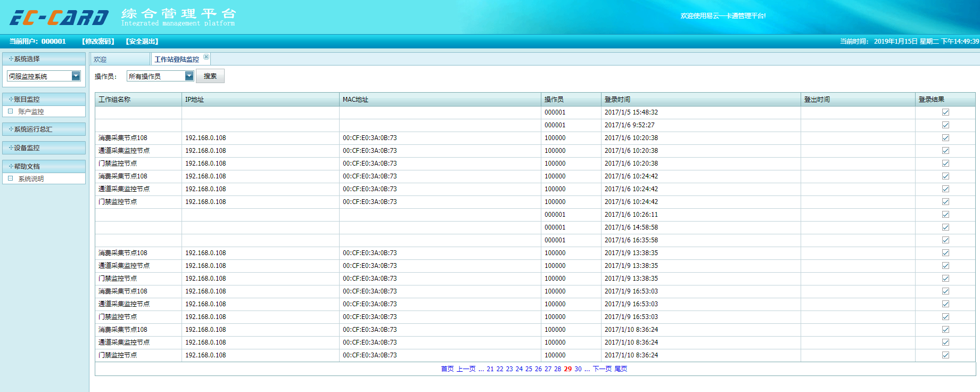Sort by MAC地址 column header
This screenshot has width=980, height=392.
tap(440, 99)
